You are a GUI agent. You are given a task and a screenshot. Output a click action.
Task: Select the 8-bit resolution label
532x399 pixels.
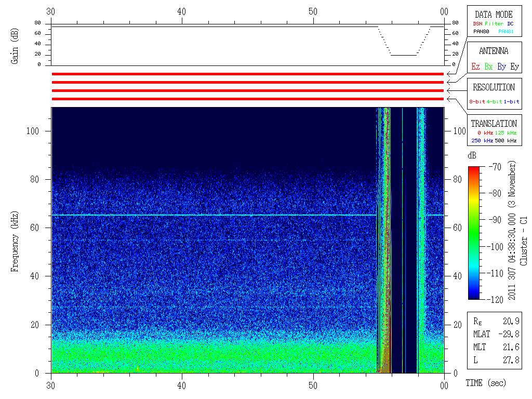point(477,101)
